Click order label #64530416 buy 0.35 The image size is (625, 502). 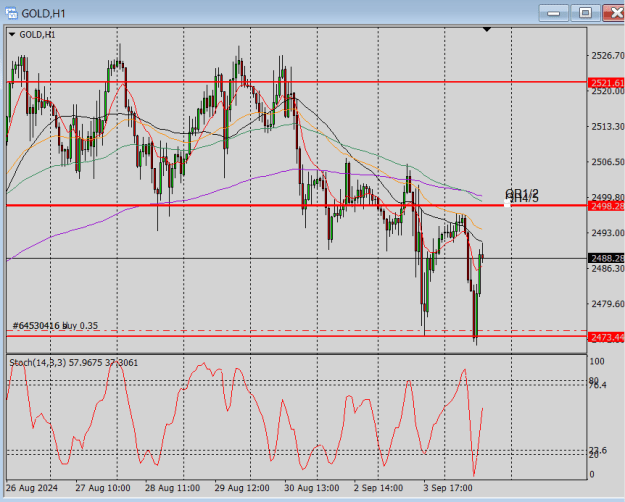[55, 325]
